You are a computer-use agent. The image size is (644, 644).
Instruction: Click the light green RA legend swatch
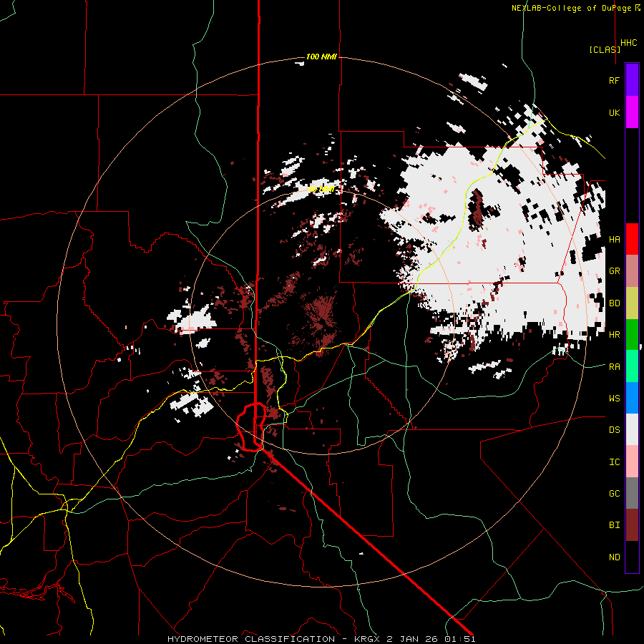632,366
